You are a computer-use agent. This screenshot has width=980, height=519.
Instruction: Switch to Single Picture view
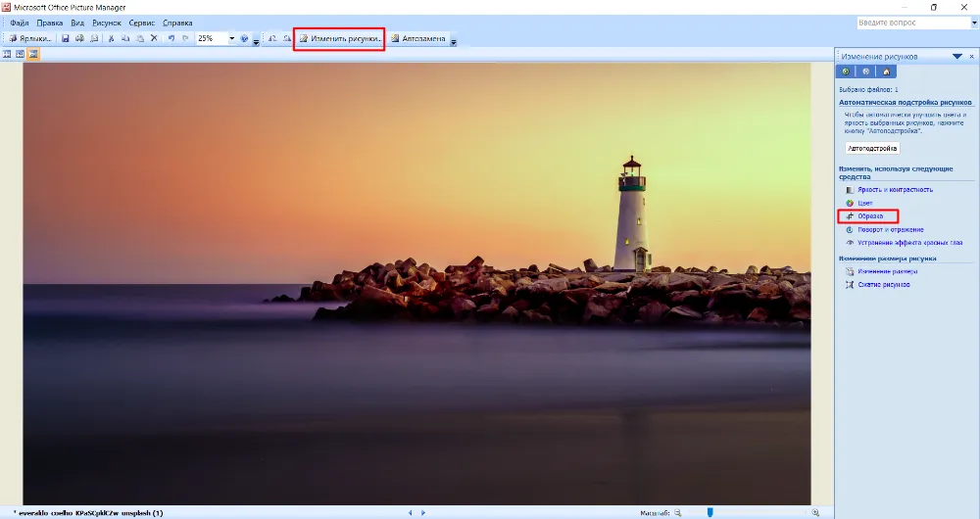tap(33, 54)
